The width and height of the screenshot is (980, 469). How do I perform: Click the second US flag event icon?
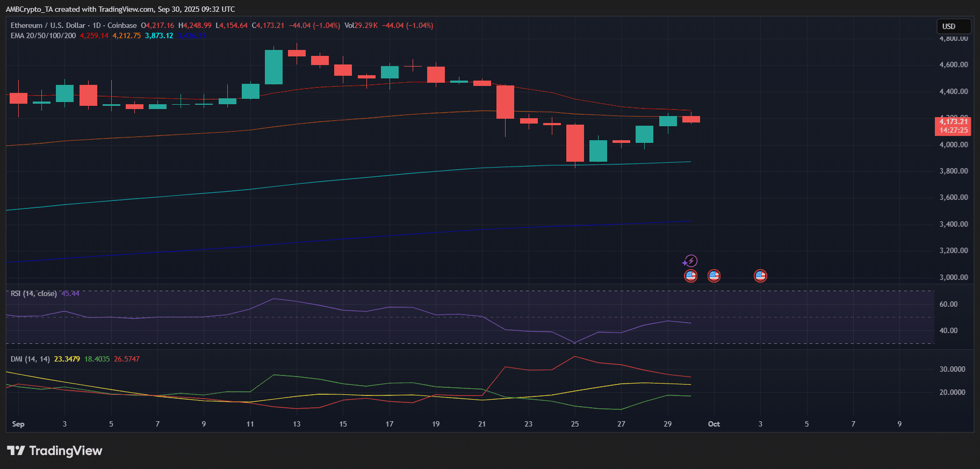click(714, 276)
